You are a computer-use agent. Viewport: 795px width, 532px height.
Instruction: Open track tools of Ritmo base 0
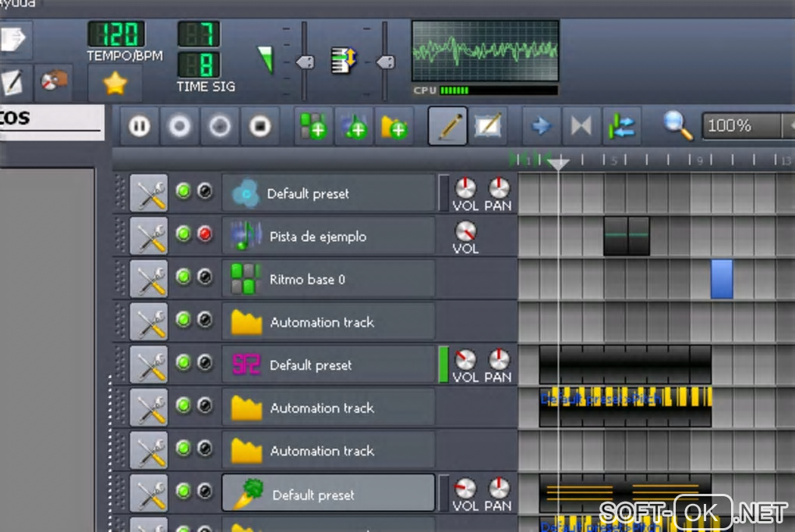[x=149, y=279]
